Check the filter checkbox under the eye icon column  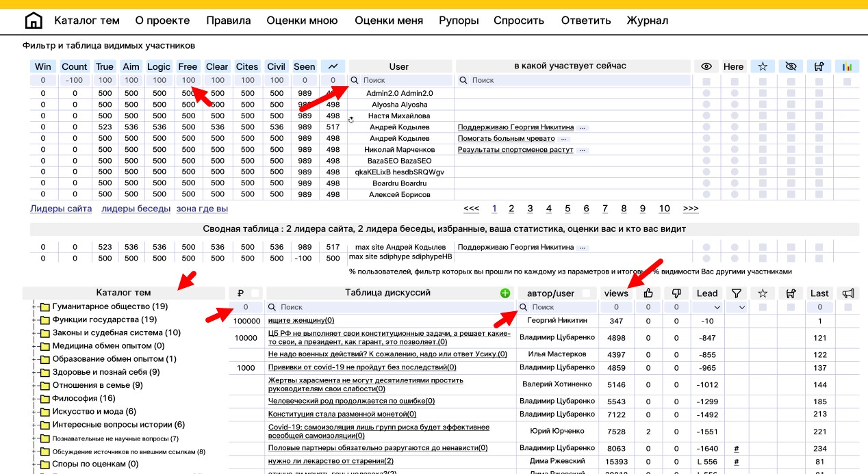[706, 81]
